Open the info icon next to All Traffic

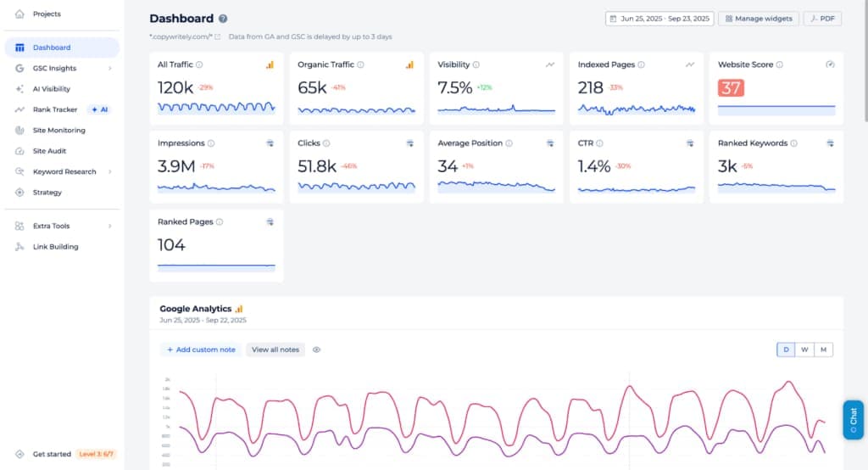[x=199, y=64]
